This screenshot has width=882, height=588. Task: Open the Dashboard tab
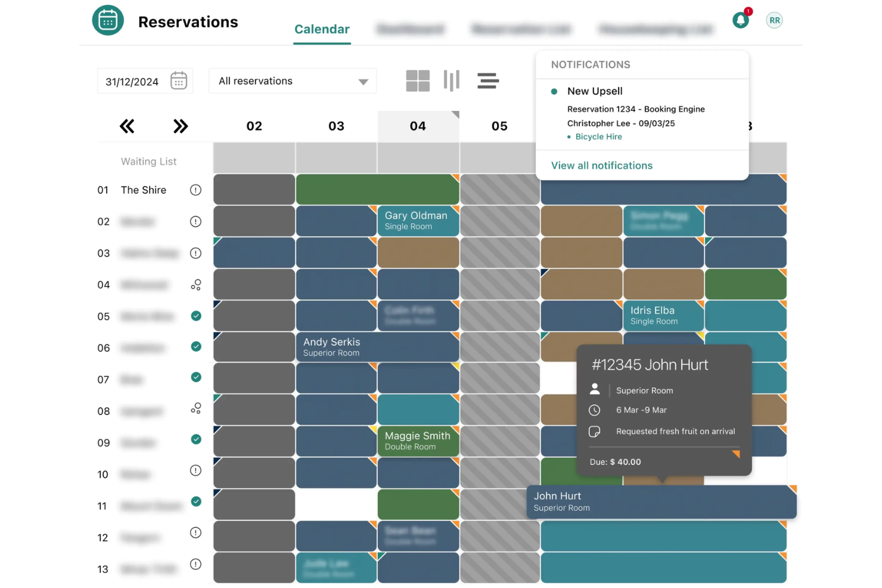410,29
